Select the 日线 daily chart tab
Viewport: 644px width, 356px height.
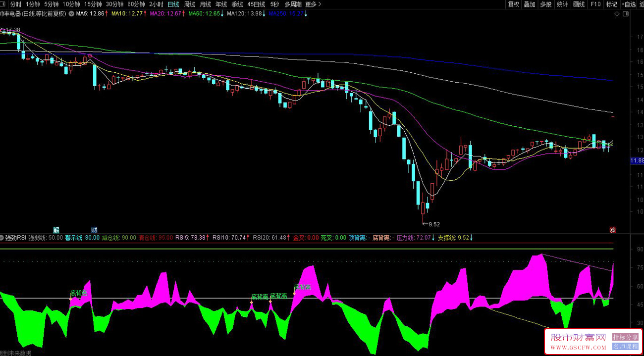point(173,4)
